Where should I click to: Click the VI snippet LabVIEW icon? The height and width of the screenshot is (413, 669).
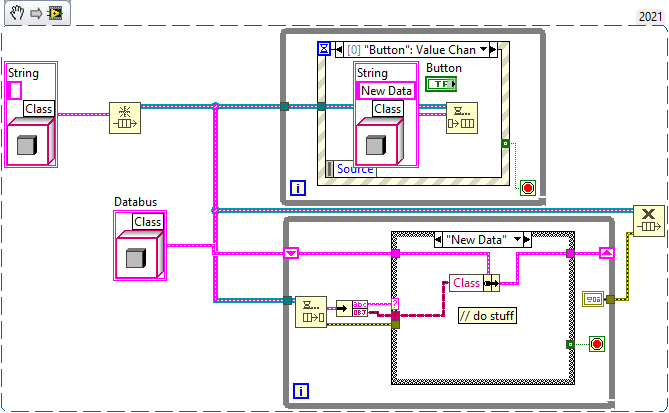(x=55, y=13)
